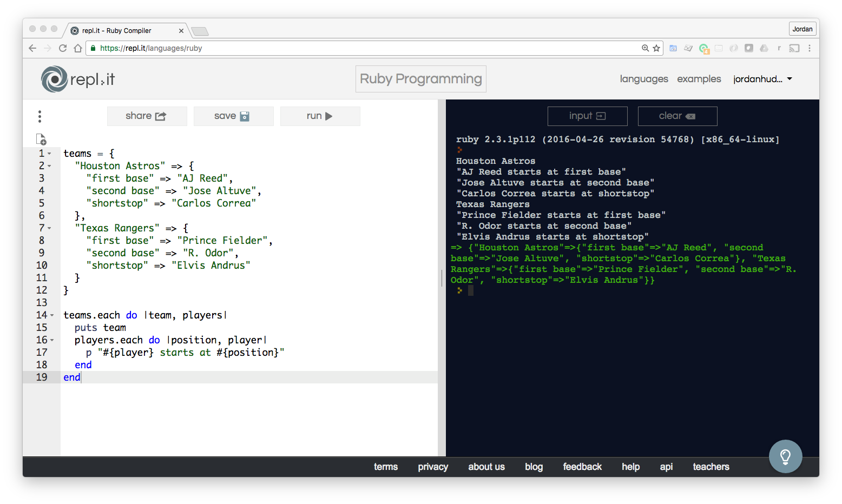Collapse the Texas Rangers block at line 7
This screenshot has height=504, width=842.
(x=50, y=228)
